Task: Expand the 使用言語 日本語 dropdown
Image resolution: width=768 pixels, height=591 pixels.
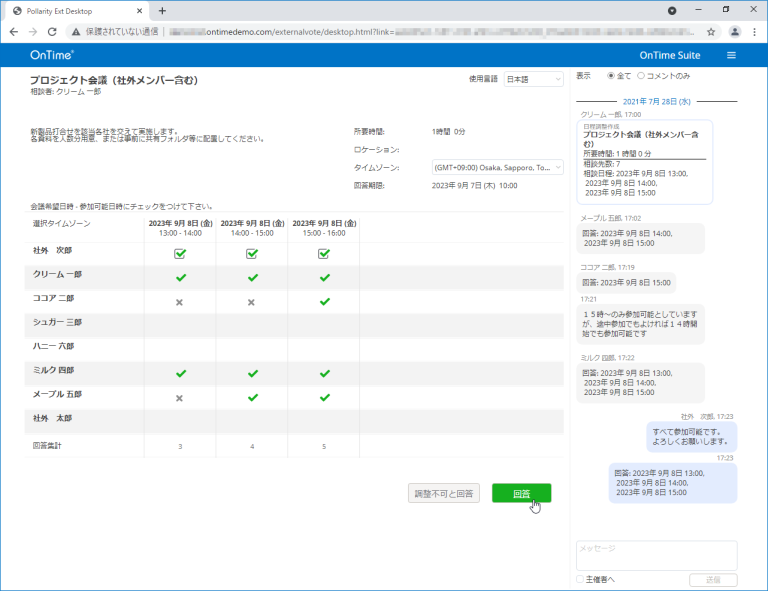Action: coord(533,79)
